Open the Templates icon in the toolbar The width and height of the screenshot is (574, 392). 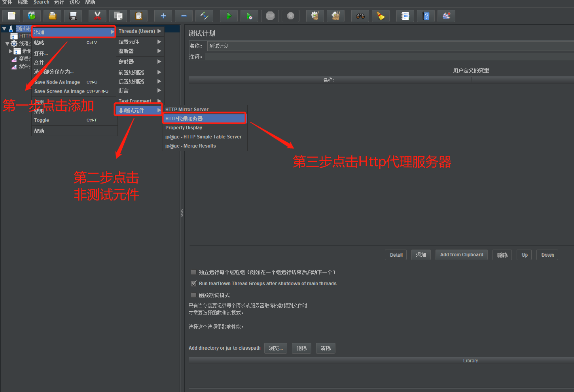(x=32, y=16)
